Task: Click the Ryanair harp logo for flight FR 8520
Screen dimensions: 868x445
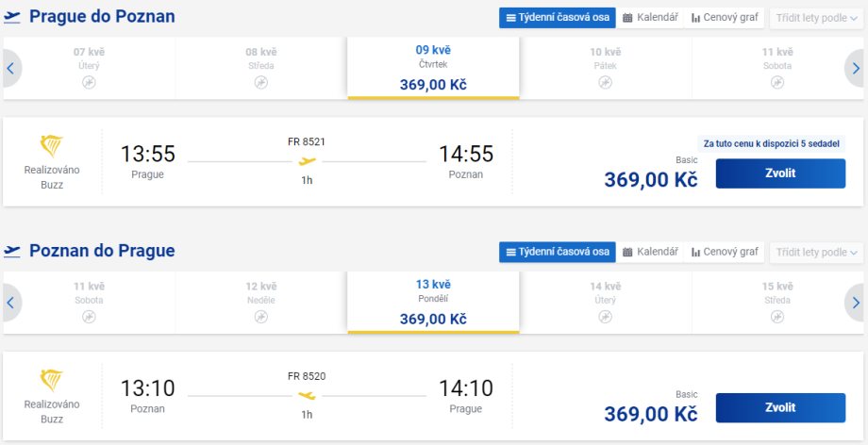Action: (x=52, y=380)
